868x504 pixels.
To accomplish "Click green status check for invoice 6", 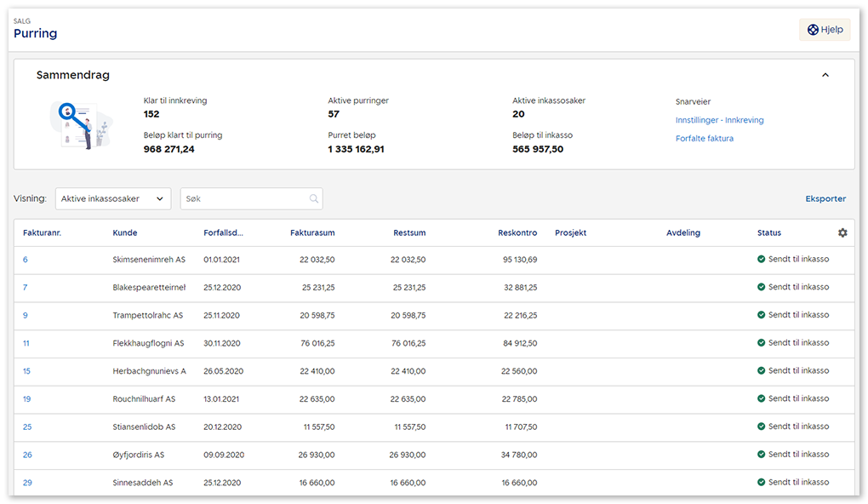I will (x=762, y=260).
